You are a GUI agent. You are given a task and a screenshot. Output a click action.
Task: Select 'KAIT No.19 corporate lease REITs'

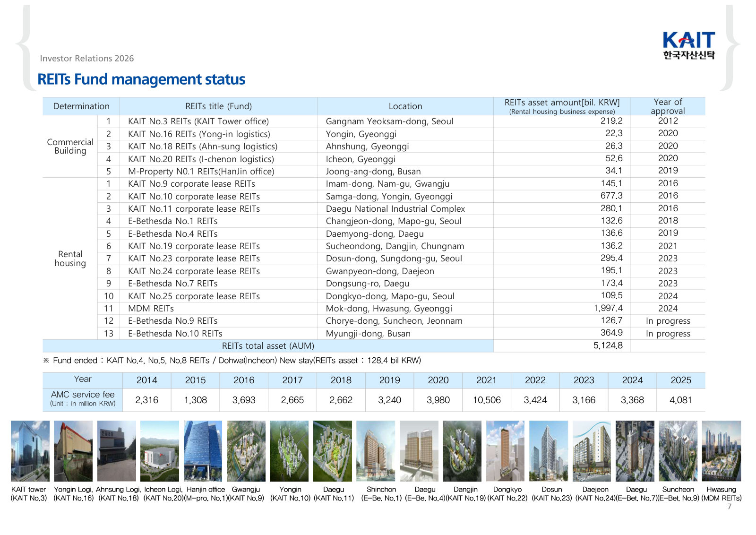pos(194,246)
